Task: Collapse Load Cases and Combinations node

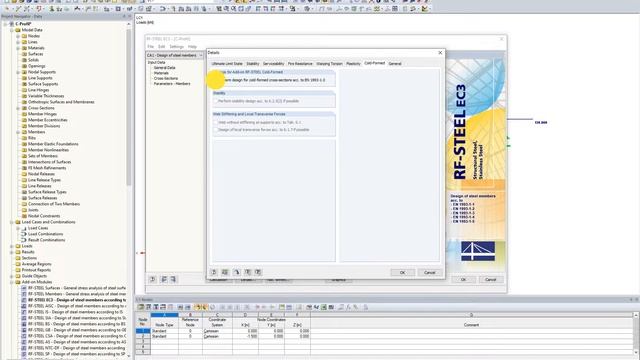Action: [x=12, y=222]
